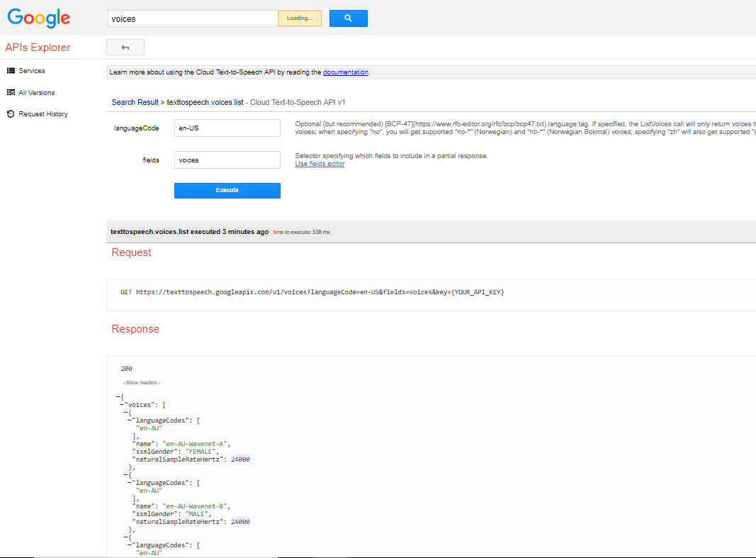Go back using the left arrow button
Screen dimensions: 756x558
pyautogui.click(x=125, y=48)
